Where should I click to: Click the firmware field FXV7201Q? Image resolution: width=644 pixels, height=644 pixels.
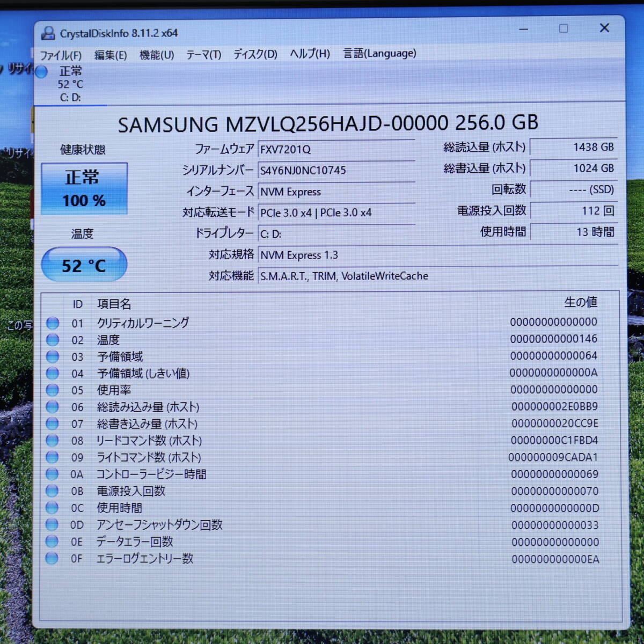pyautogui.click(x=336, y=149)
